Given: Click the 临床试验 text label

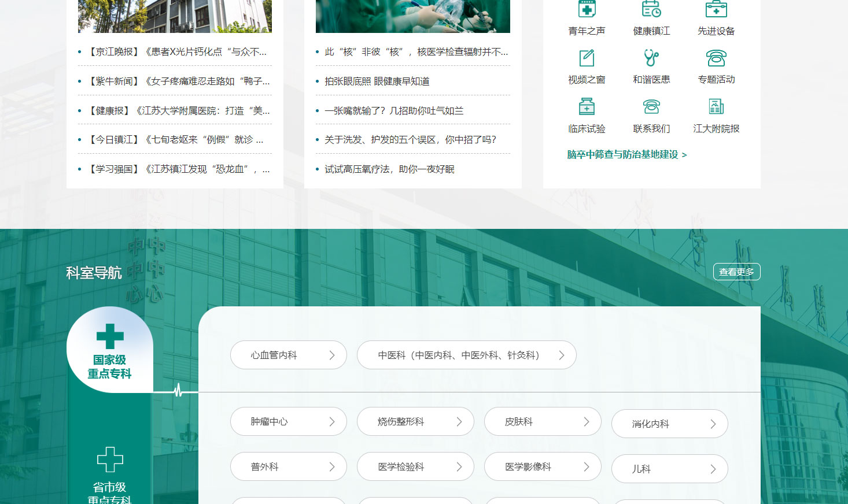Looking at the screenshot, I should (587, 128).
